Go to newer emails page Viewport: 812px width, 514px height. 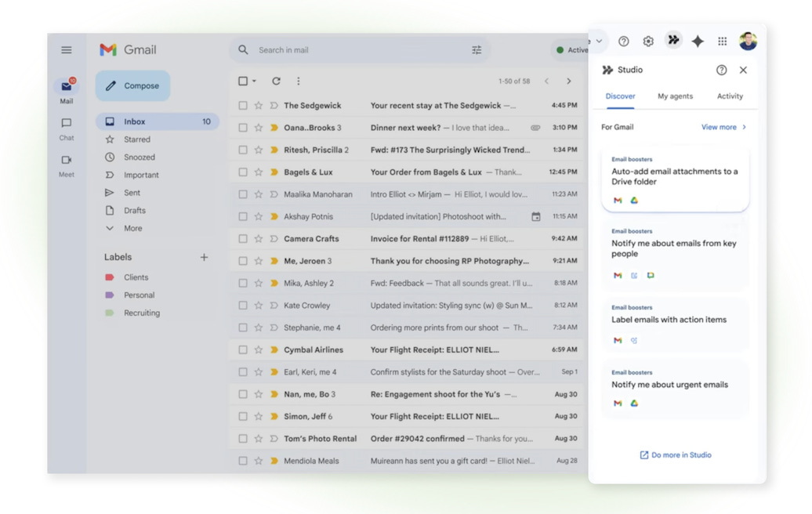tap(546, 81)
